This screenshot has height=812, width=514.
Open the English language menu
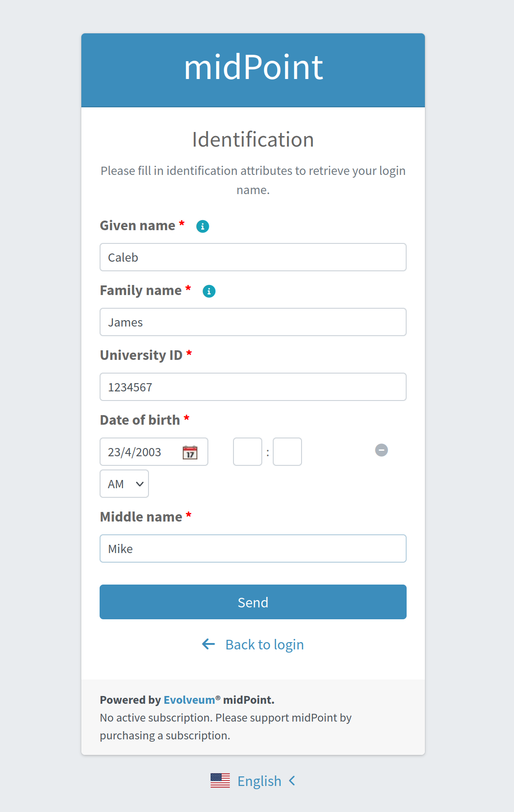259,781
